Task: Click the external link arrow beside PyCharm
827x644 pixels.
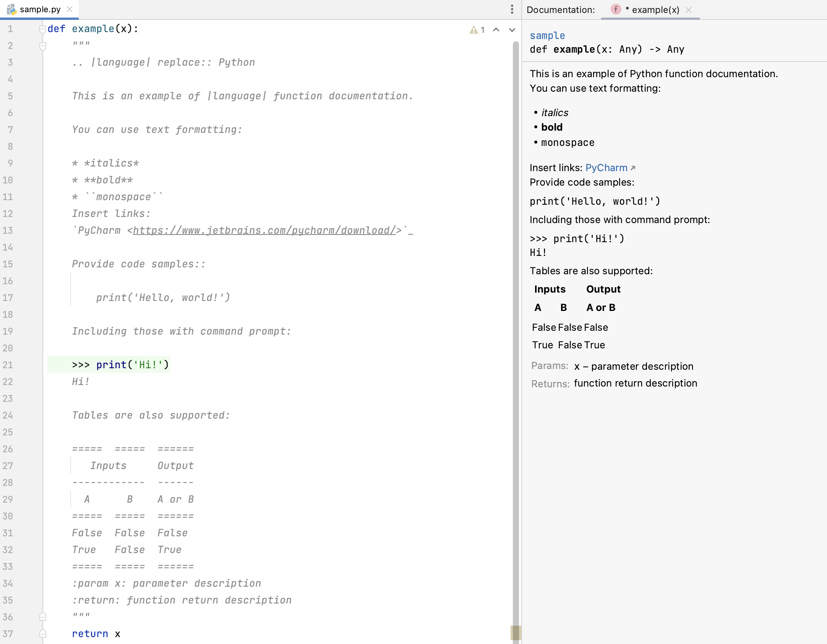Action: [x=633, y=168]
